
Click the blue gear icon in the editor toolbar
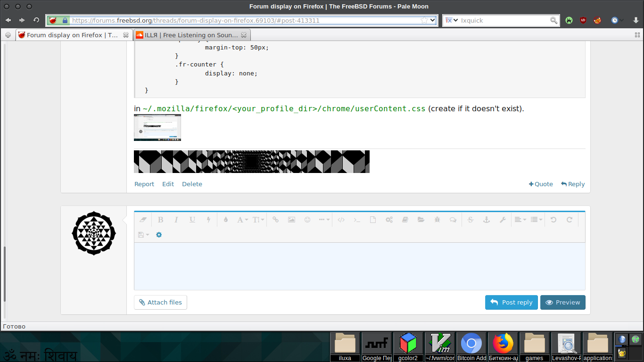click(x=159, y=235)
